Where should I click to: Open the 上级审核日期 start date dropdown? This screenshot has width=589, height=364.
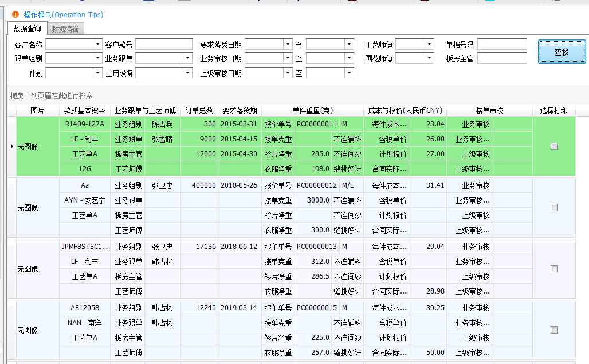288,73
